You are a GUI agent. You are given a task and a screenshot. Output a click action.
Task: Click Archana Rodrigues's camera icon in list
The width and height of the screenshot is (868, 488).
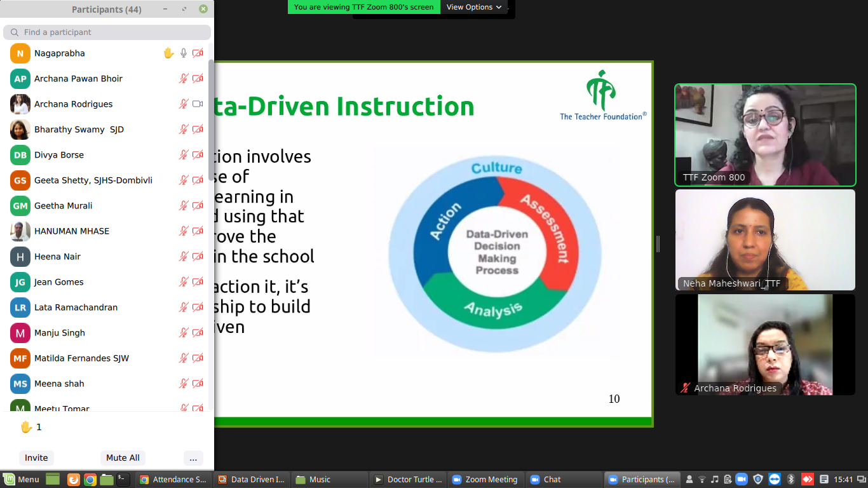(x=198, y=104)
